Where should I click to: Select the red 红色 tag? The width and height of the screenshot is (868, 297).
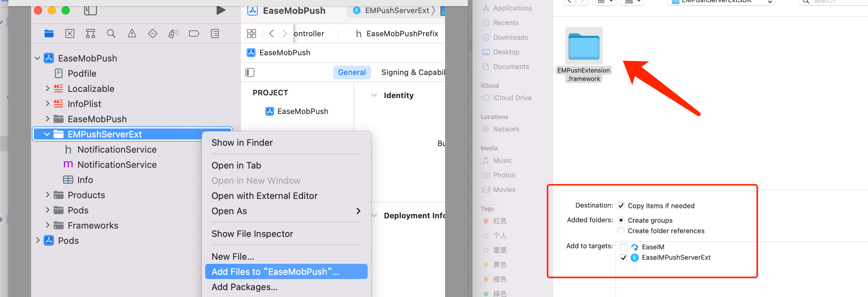point(495,221)
